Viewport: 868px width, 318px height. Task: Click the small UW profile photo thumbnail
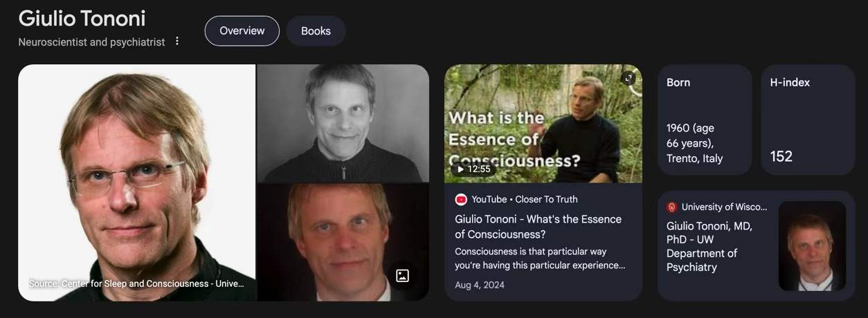pyautogui.click(x=813, y=246)
